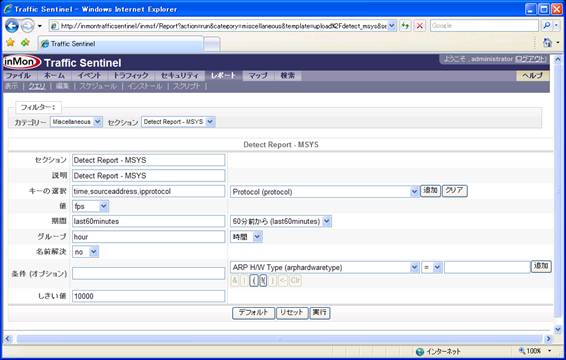Click the ヘルプ help button
Image resolution: width=566 pixels, height=360 pixels.
(532, 75)
